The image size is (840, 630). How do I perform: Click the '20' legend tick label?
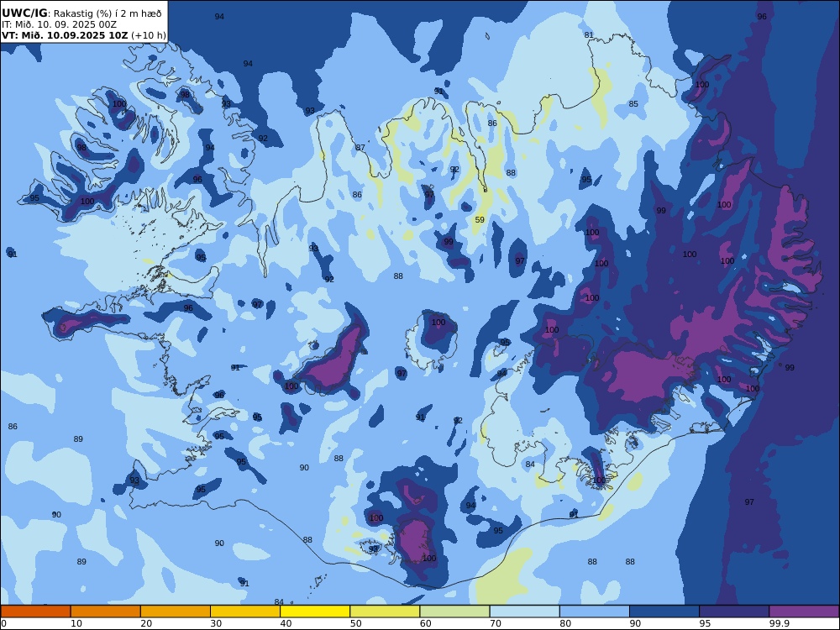coord(146,623)
